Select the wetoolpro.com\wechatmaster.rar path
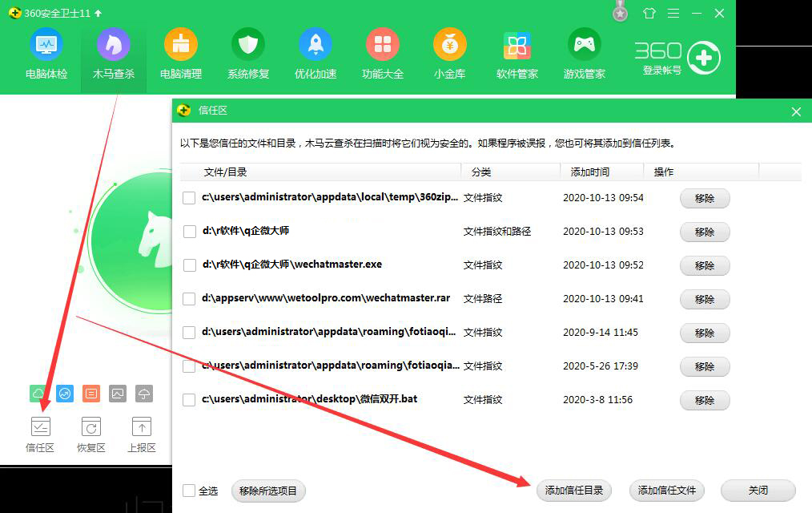 326,298
